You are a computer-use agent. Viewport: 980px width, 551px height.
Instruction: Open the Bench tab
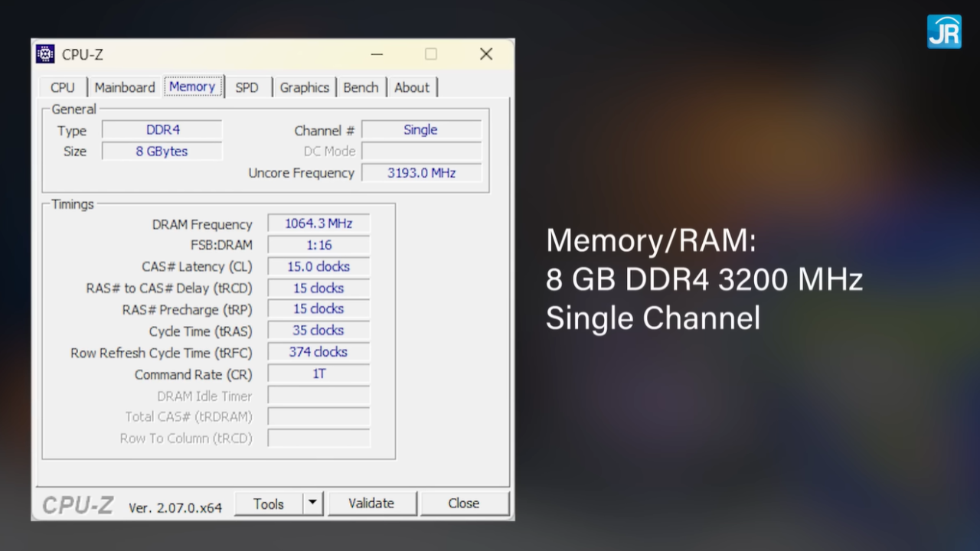[x=361, y=87]
